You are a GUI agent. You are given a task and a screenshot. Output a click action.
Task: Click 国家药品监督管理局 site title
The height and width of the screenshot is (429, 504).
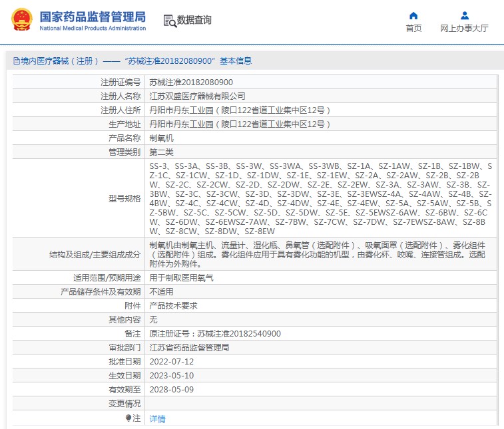[93, 17]
